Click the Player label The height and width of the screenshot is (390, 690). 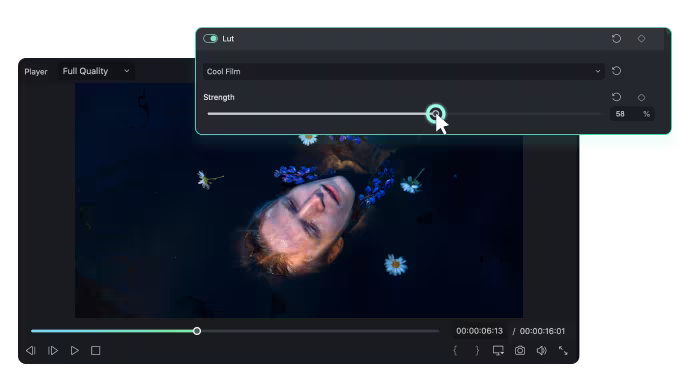point(36,72)
